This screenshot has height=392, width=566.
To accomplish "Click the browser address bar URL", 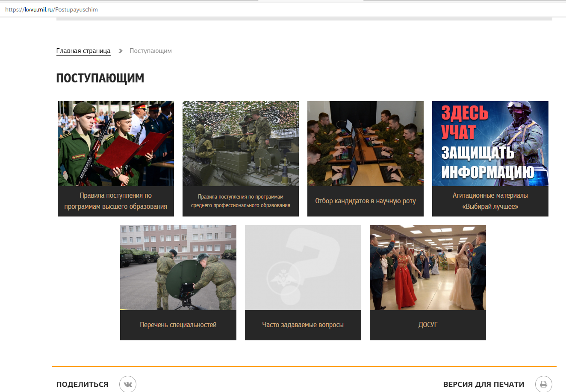I will pos(51,9).
